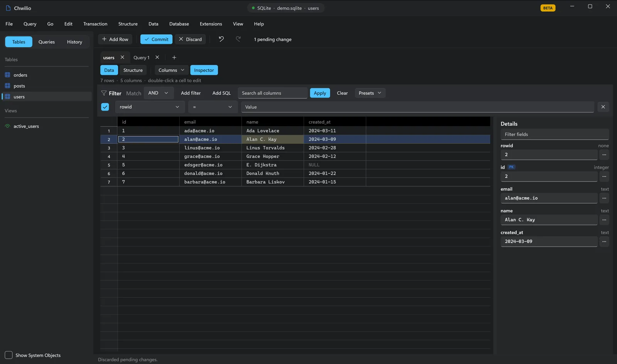This screenshot has width=617, height=364.
Task: Toggle the Inspector panel
Action: 204,70
